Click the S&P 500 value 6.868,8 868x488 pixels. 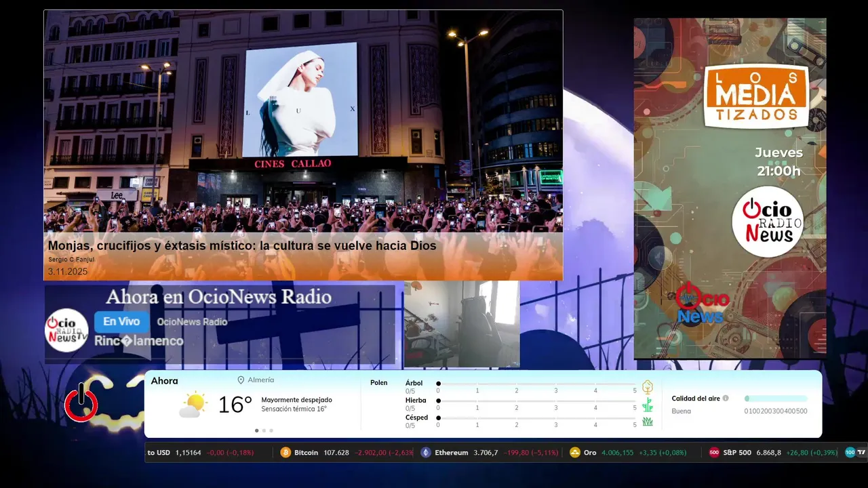768,452
